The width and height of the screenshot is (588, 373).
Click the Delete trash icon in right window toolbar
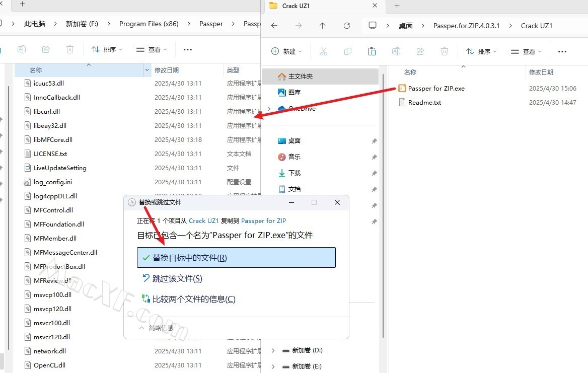pos(445,51)
